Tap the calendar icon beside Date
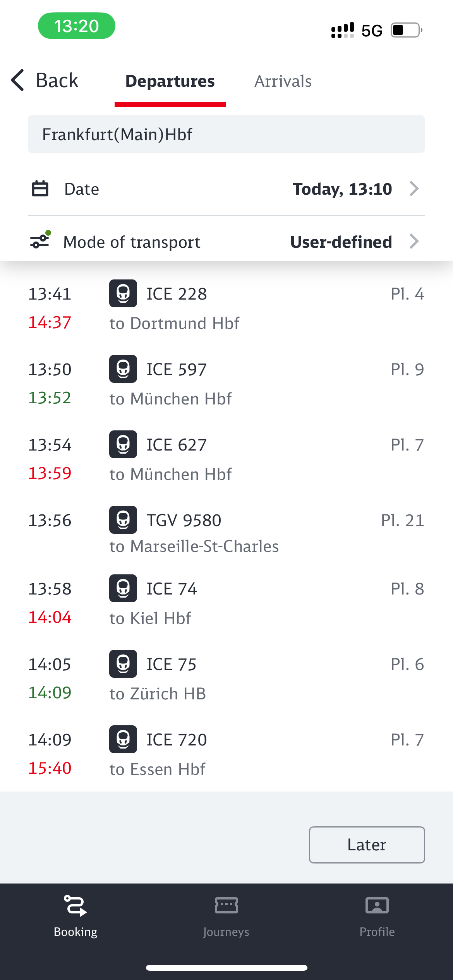Viewport: 453px width, 980px height. pos(40,189)
